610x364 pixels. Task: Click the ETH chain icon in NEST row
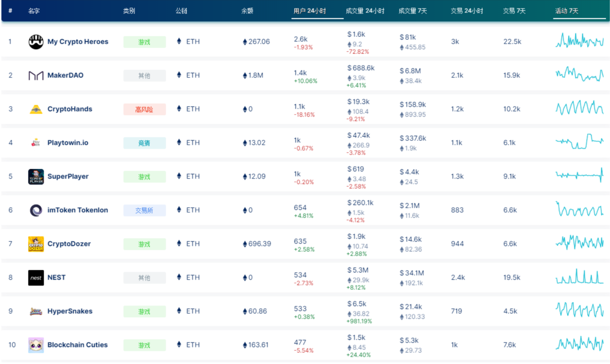179,277
